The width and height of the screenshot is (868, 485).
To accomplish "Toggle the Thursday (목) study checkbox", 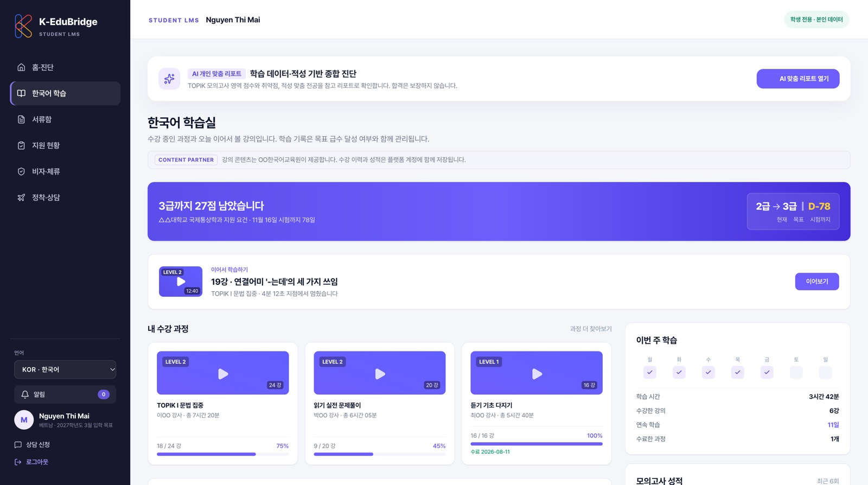I will click(x=738, y=372).
